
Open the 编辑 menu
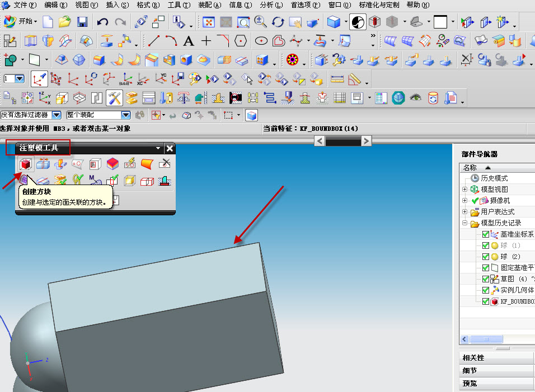(x=56, y=5)
